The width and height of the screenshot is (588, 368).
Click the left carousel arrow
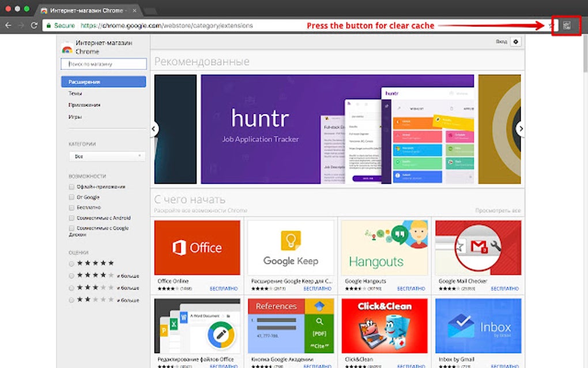point(154,129)
